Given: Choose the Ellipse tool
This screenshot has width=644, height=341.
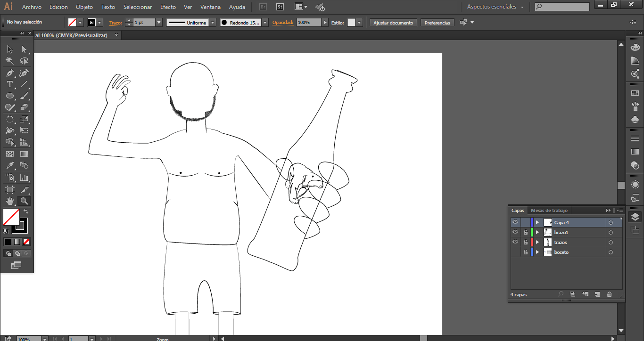Looking at the screenshot, I should 10,96.
